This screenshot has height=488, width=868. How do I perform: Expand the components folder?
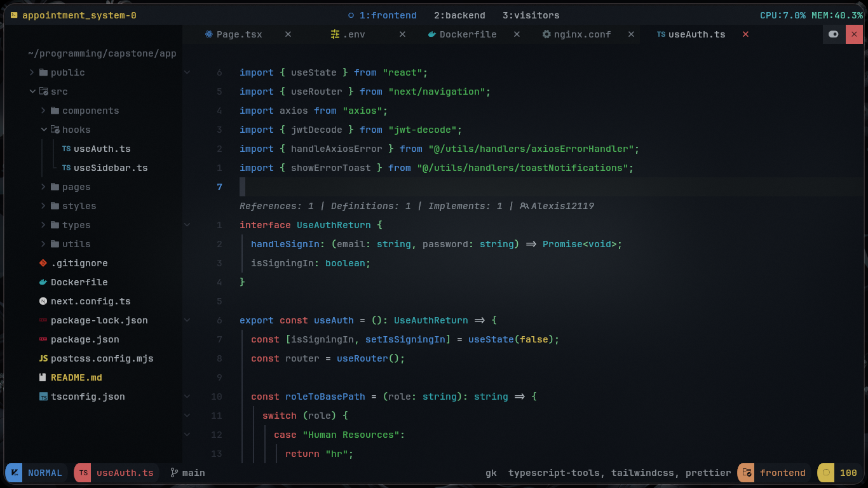pyautogui.click(x=43, y=111)
